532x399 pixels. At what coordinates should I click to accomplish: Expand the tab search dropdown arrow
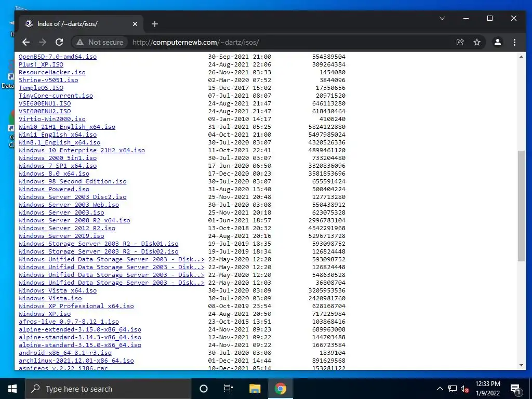[442, 18]
